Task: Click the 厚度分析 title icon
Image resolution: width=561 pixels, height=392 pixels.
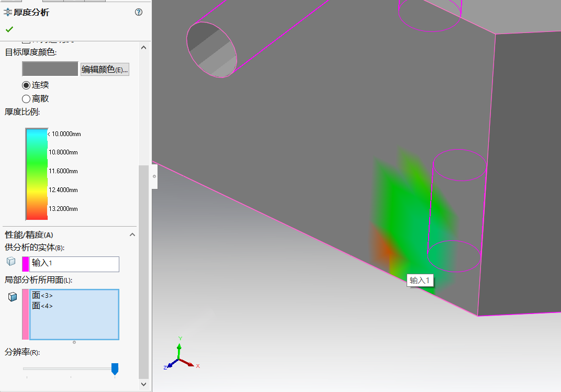Action: (7, 12)
